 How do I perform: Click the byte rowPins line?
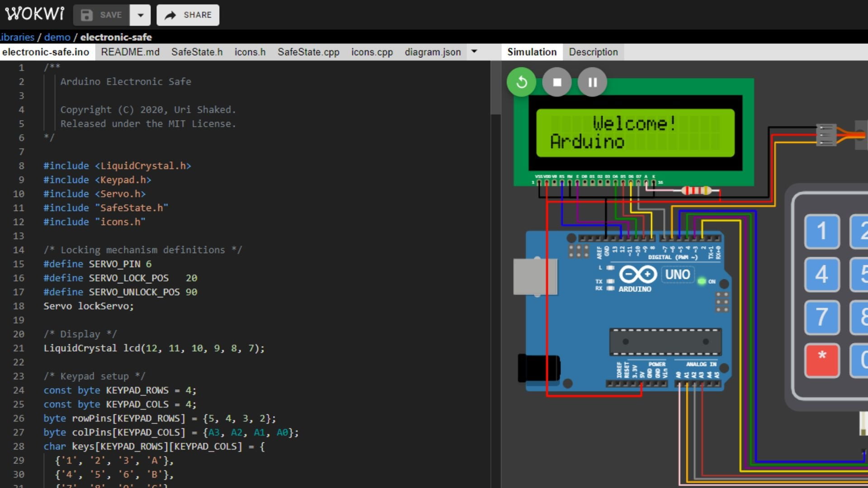160,418
